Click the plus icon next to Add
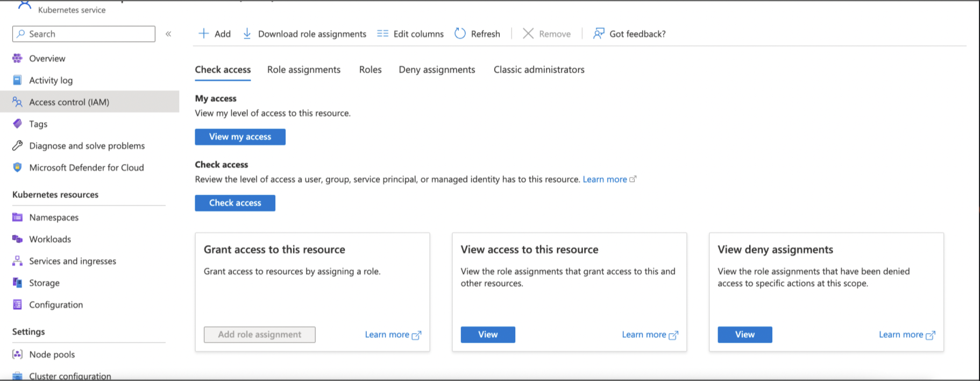The width and height of the screenshot is (980, 381). pos(204,33)
